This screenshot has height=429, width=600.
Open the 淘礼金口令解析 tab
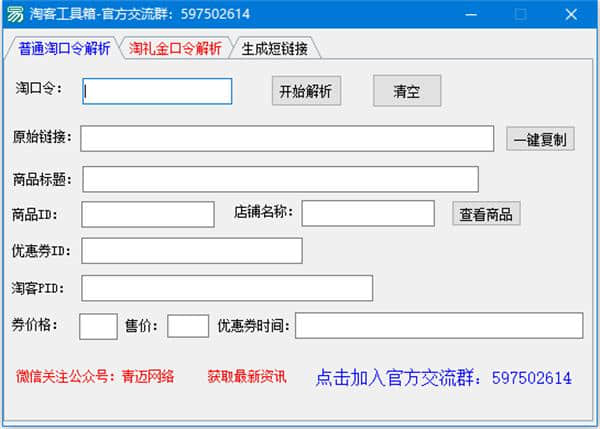pyautogui.click(x=175, y=49)
